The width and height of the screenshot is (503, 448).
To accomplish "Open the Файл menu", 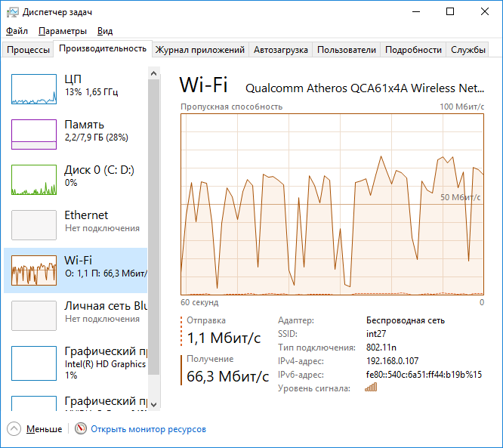I will click(x=17, y=31).
